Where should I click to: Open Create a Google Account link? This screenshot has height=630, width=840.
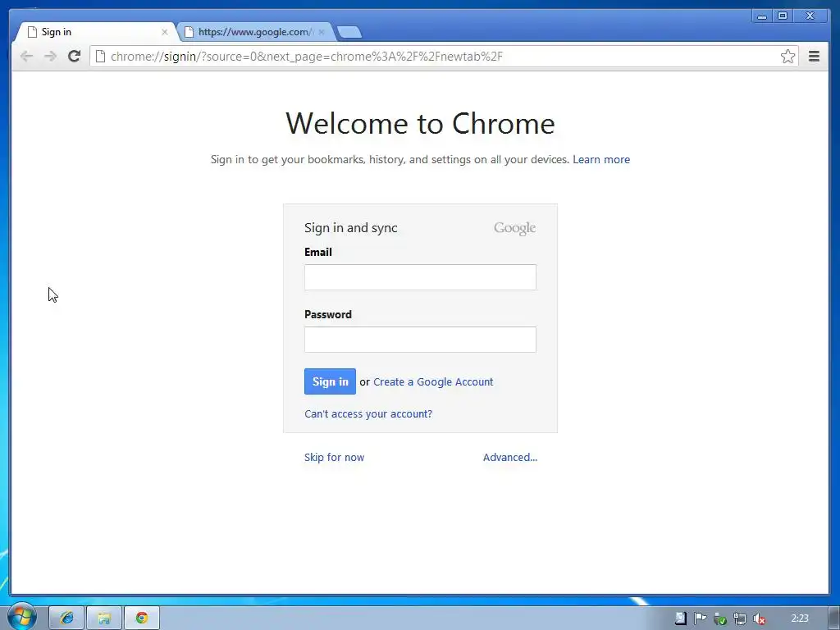click(433, 382)
